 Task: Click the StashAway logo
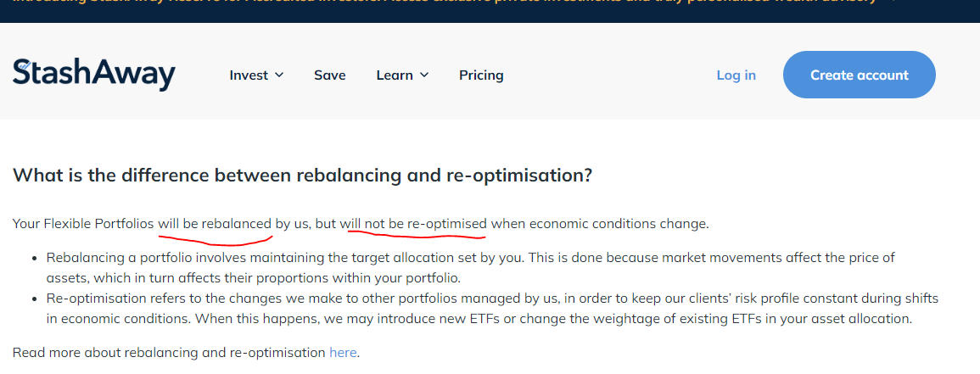(93, 75)
